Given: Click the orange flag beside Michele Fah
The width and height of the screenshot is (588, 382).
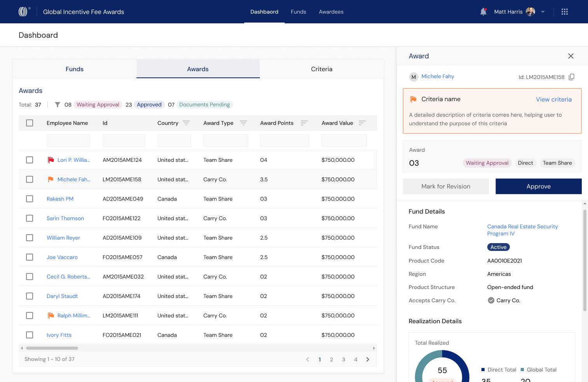Looking at the screenshot, I should coord(51,179).
